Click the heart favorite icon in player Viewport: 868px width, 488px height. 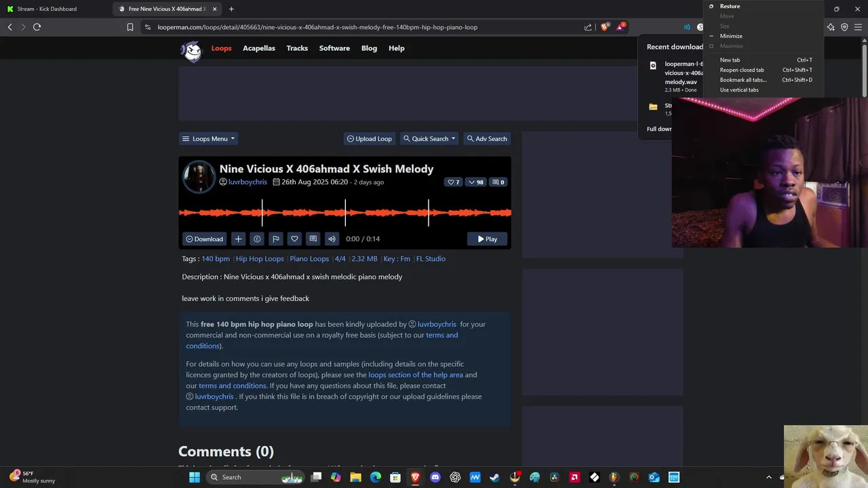click(294, 239)
